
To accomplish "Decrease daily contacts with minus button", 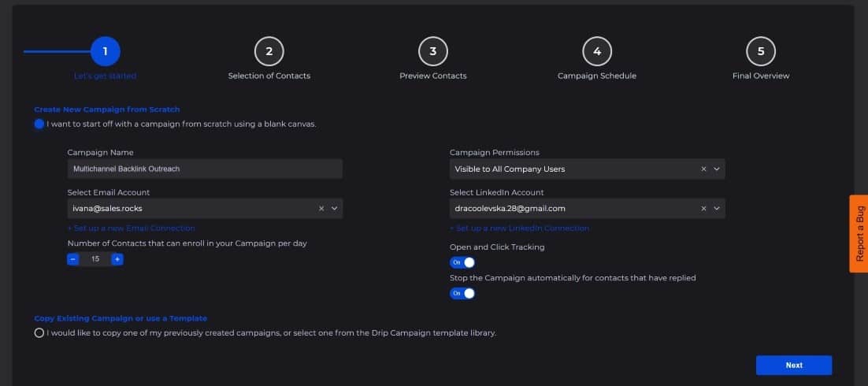I will tap(73, 259).
